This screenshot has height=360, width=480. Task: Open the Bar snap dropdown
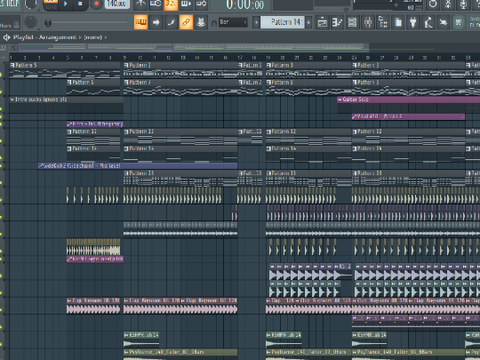pos(233,22)
